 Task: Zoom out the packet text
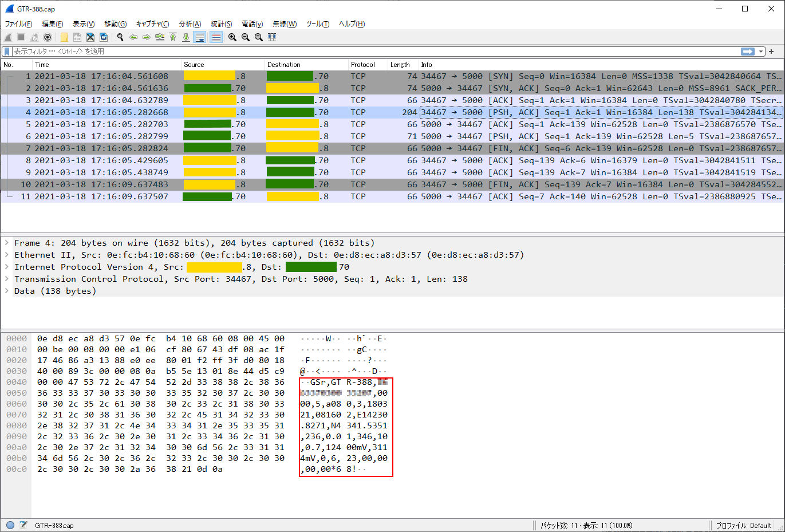tap(246, 37)
